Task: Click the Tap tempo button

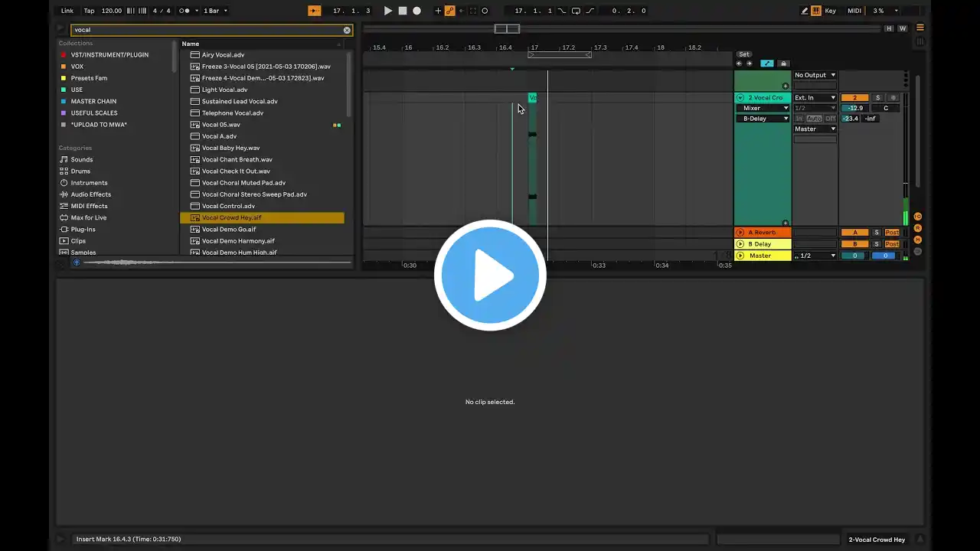Action: [x=89, y=11]
